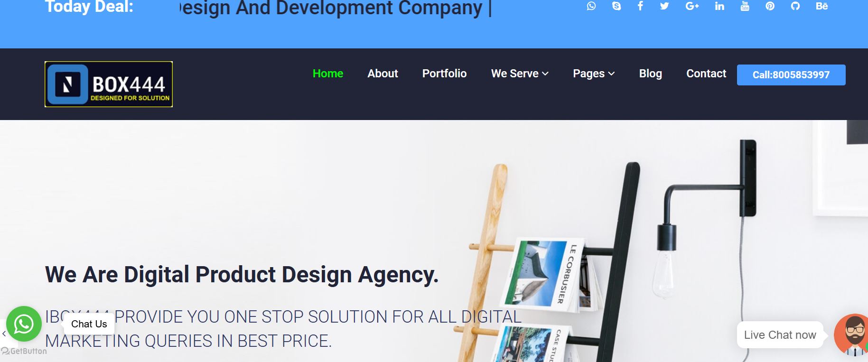Screen dimensions: 868x362
Task: Expand the Pages dropdown menu
Action: pyautogui.click(x=594, y=74)
